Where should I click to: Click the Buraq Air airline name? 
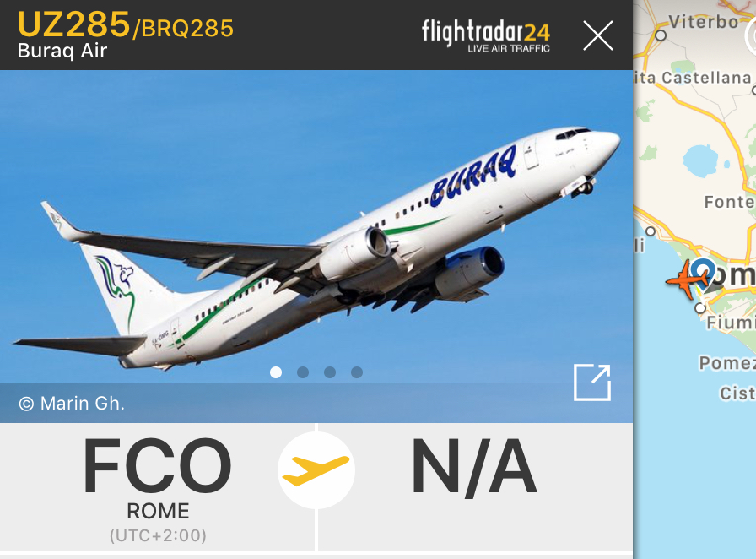tap(62, 51)
